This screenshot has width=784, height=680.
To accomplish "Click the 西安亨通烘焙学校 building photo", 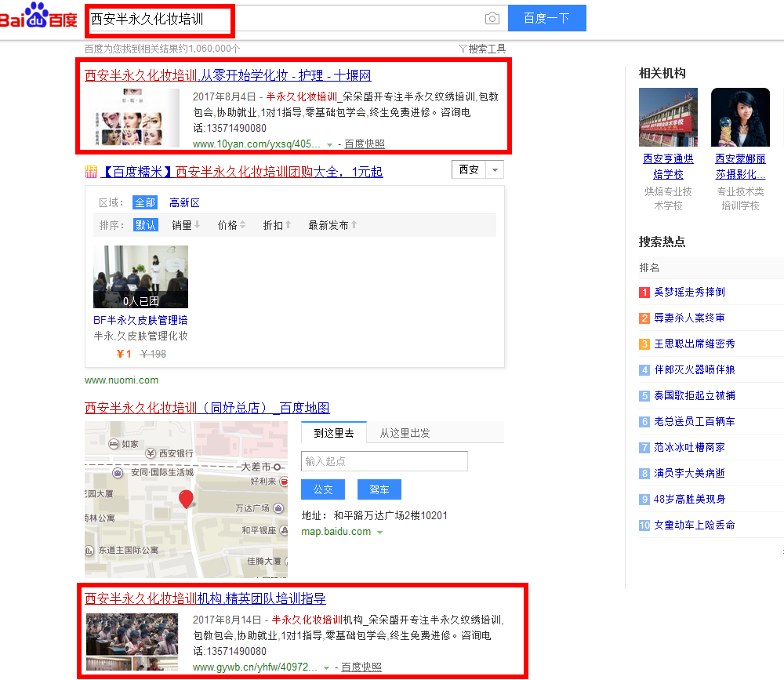I will (x=668, y=117).
